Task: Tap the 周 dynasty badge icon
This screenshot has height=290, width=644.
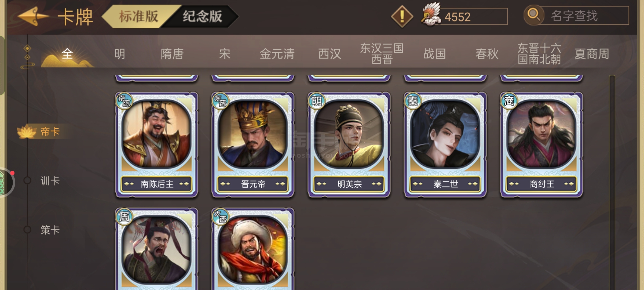Action: click(x=124, y=216)
